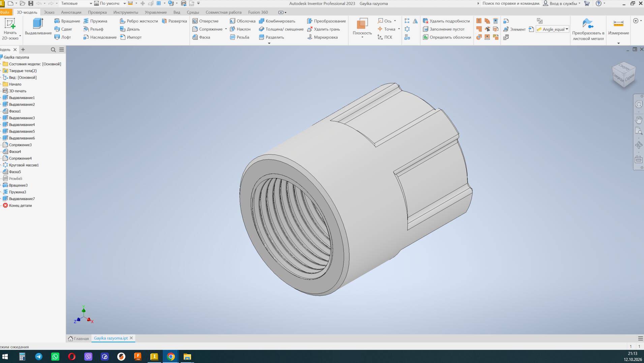Apply the Резьба thread tool
The image size is (644, 363).
(239, 37)
